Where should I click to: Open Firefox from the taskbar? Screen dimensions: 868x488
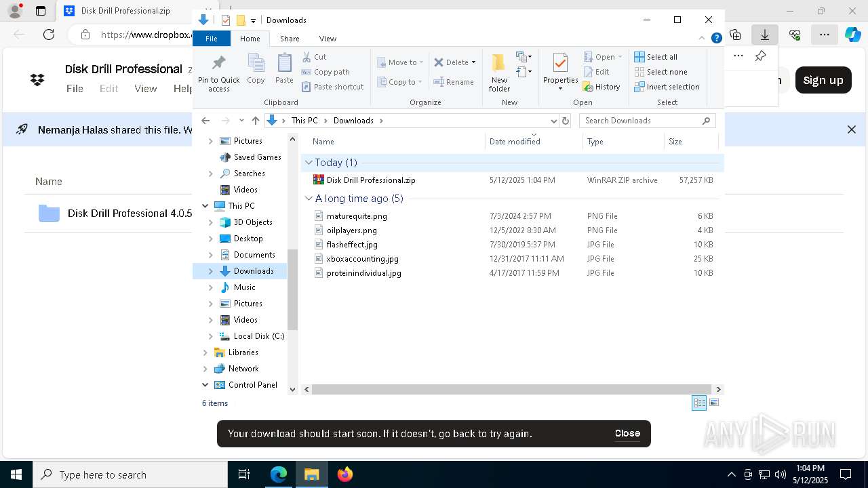[x=344, y=474]
